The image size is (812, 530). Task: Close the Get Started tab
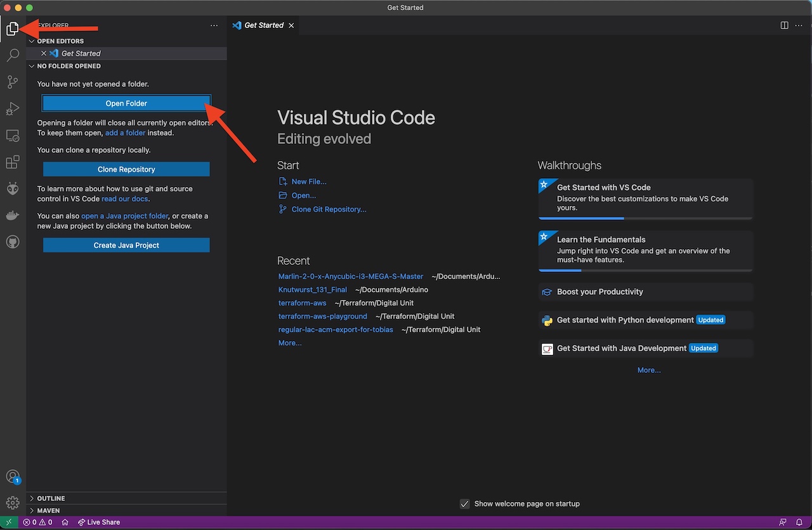pos(291,25)
